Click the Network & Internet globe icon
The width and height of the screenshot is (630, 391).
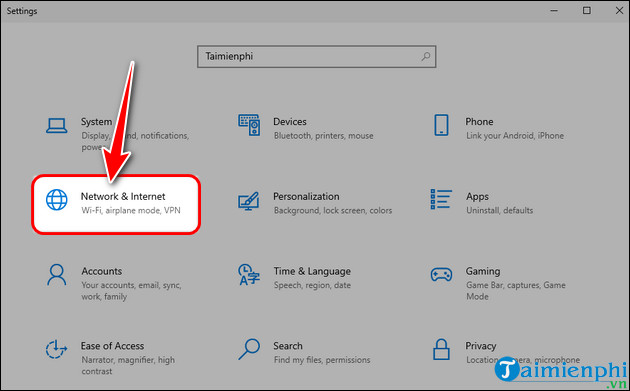[x=57, y=200]
